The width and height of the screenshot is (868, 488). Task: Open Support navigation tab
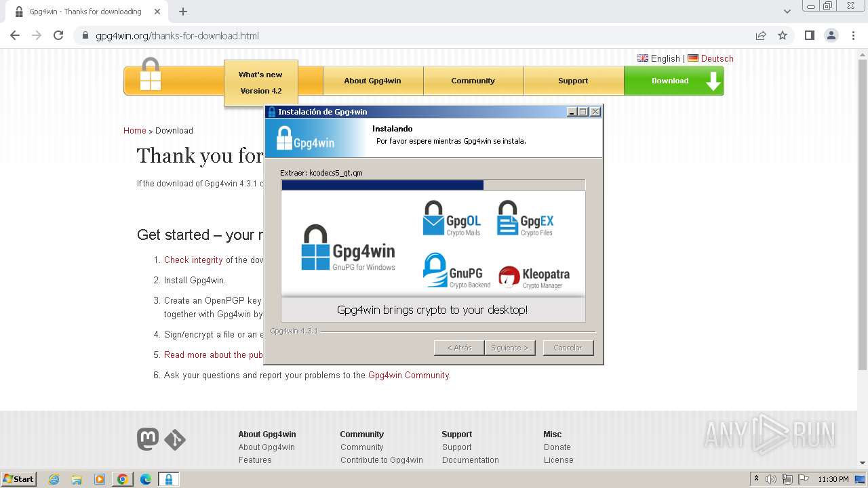coord(573,81)
